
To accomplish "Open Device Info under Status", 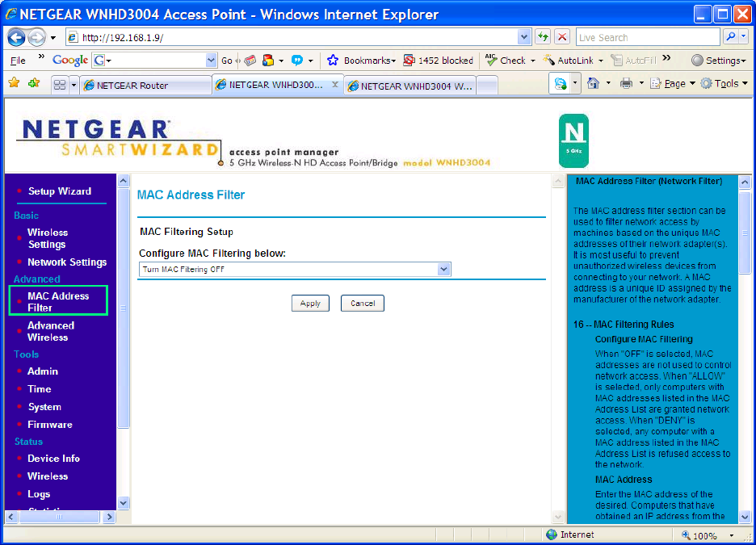I will [x=53, y=459].
